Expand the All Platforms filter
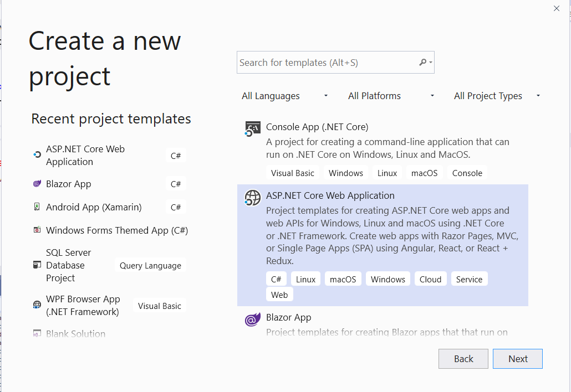The image size is (571, 392). point(391,96)
